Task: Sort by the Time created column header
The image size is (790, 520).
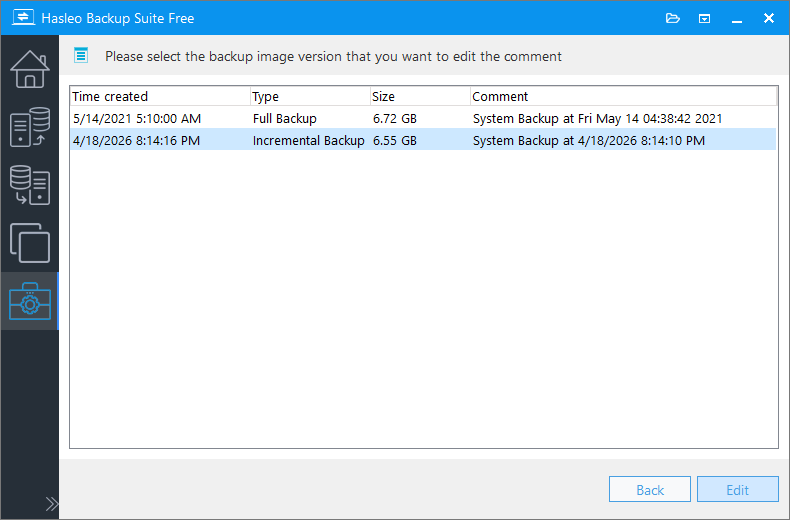Action: (x=160, y=96)
